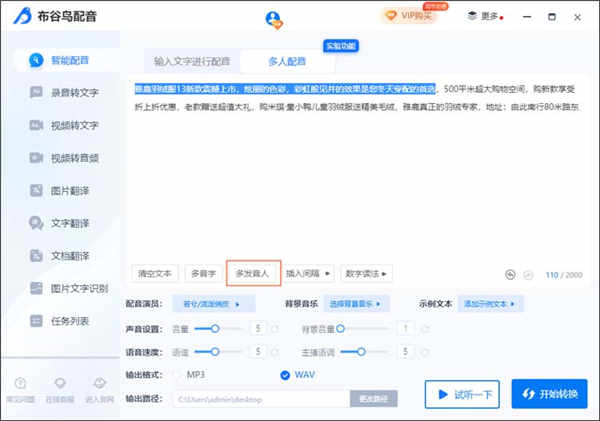Click the 主播语调 value box showing 5
This screenshot has height=421, width=600.
(406, 352)
